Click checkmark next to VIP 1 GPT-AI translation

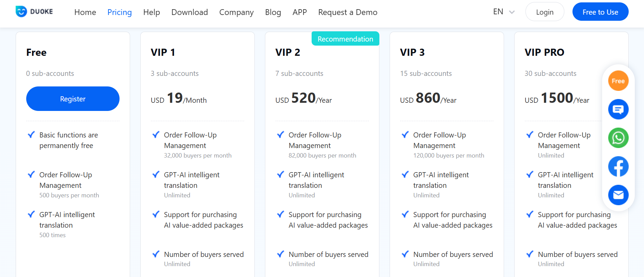[x=156, y=175]
